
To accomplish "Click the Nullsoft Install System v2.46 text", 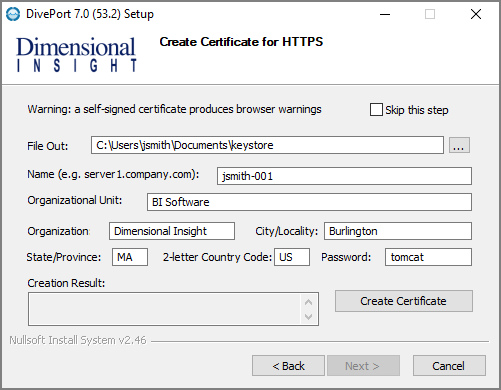I will pyautogui.click(x=78, y=340).
